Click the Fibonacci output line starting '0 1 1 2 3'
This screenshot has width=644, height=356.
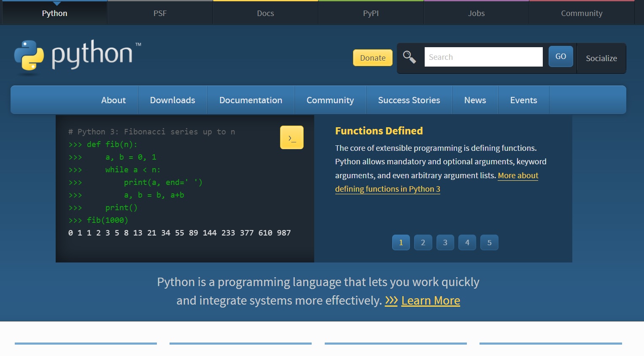pyautogui.click(x=180, y=233)
